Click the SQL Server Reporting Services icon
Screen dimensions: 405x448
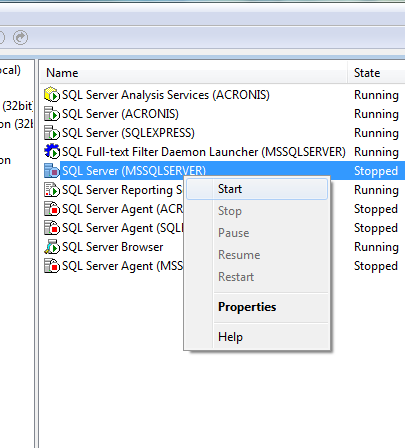coord(52,190)
